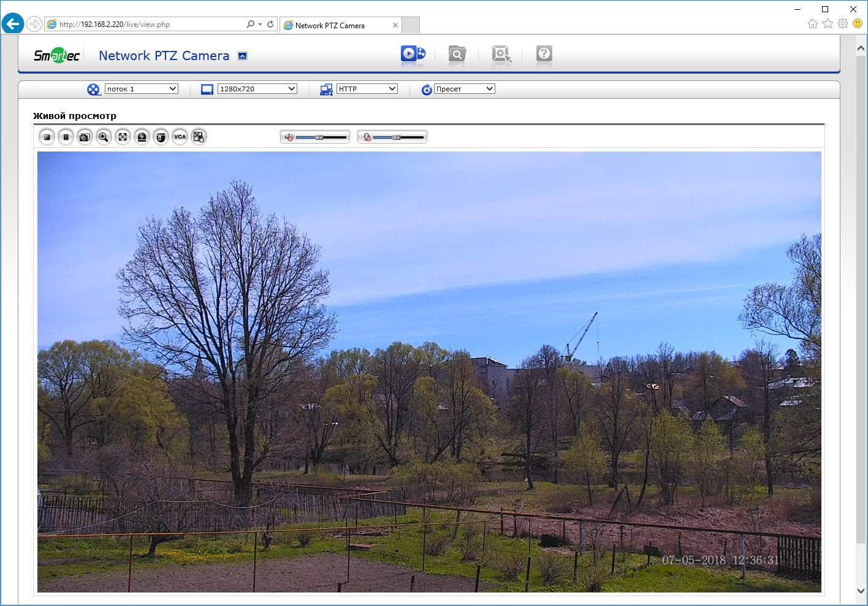Pause the live view

click(66, 137)
